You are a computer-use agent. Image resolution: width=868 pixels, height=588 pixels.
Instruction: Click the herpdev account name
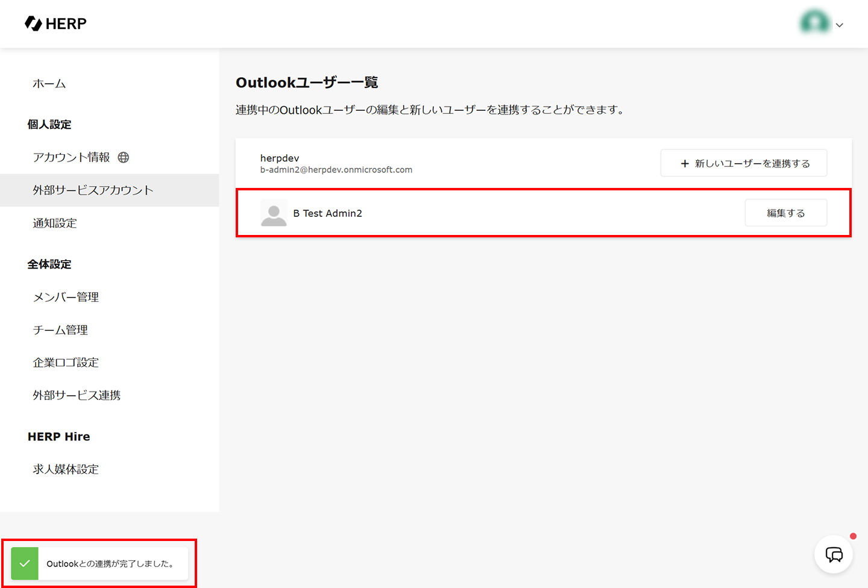[280, 158]
